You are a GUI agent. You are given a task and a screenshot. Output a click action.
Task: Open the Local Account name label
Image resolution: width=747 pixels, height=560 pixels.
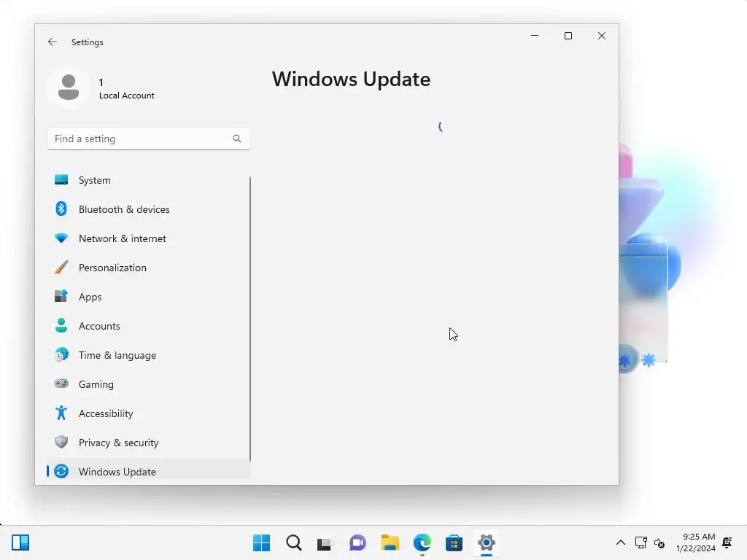tap(127, 96)
